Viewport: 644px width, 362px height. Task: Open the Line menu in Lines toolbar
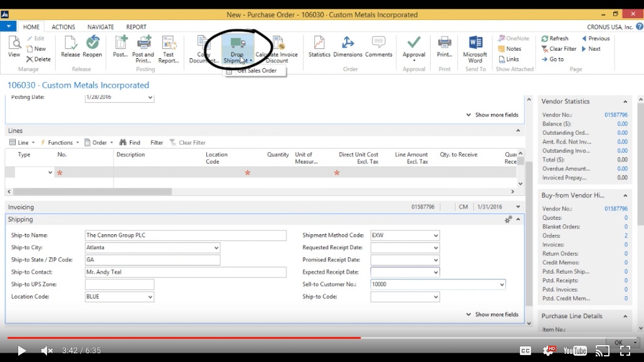pyautogui.click(x=22, y=142)
